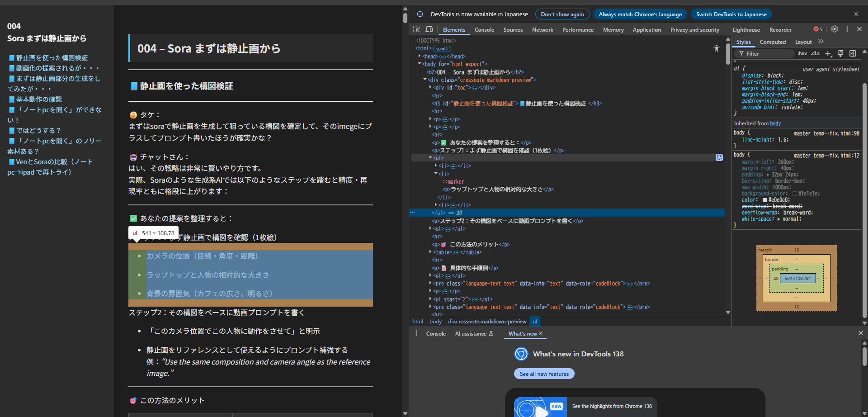Image resolution: width=868 pixels, height=417 pixels.
Task: Click the accessibility tree toggle icon
Action: 716,48
